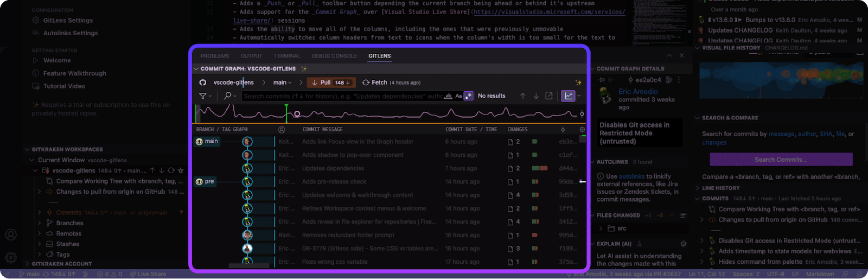Click file count icon for 'Adds pre-release check'
868x279 pixels.
pos(510,182)
